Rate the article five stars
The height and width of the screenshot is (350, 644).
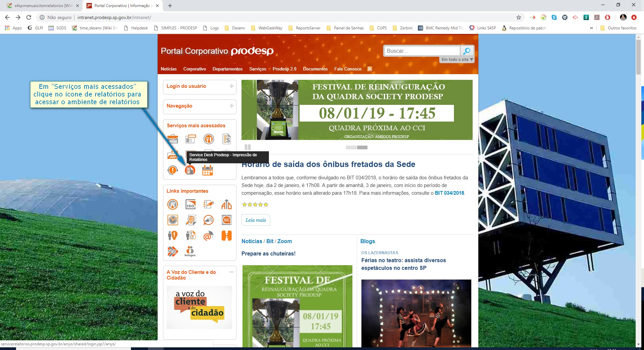[x=266, y=204]
